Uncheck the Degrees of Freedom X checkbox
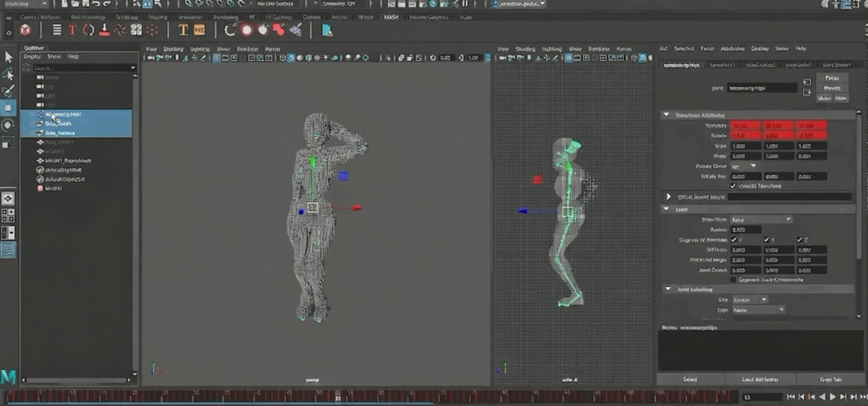The height and width of the screenshot is (406, 868). (x=734, y=239)
